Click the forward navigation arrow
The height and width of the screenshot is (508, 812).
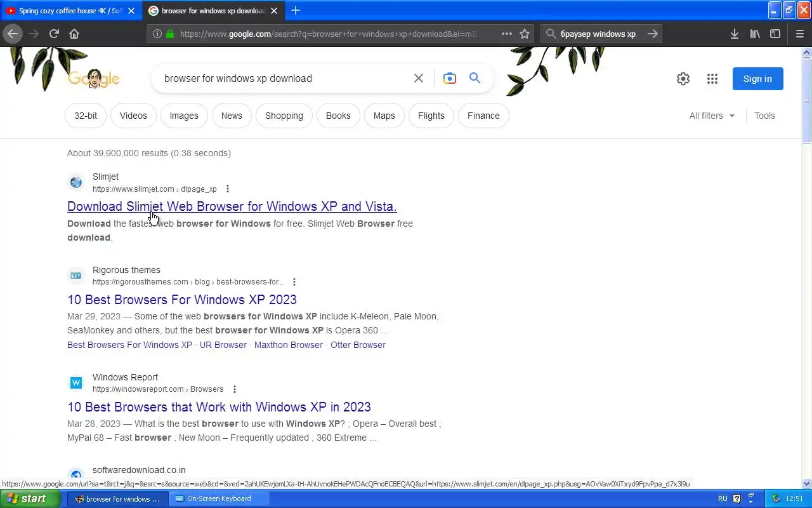(x=34, y=34)
